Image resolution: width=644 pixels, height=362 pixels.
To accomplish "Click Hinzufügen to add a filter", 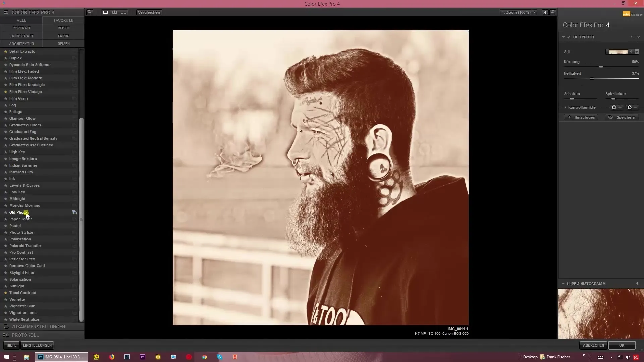I will 581,117.
